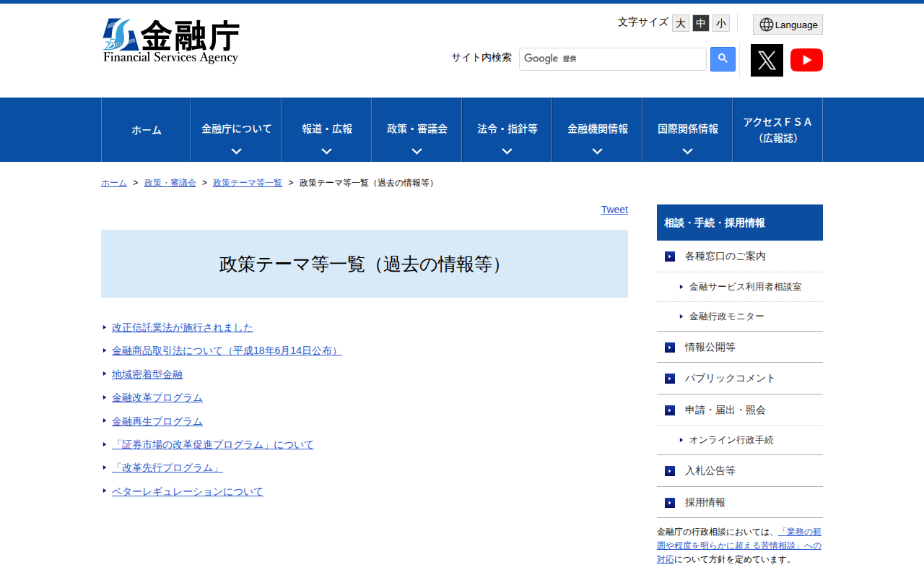
Task: Open the 報道・広報 menu
Action: click(x=327, y=129)
